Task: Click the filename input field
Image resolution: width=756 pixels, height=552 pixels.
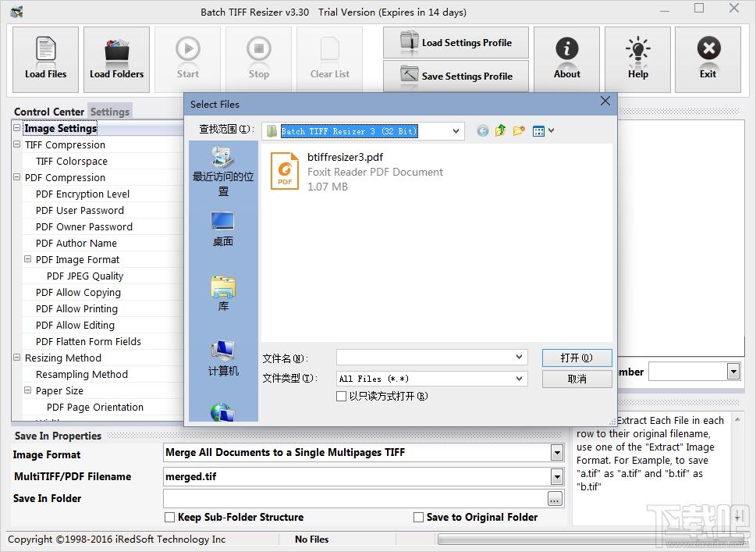Action: point(426,358)
